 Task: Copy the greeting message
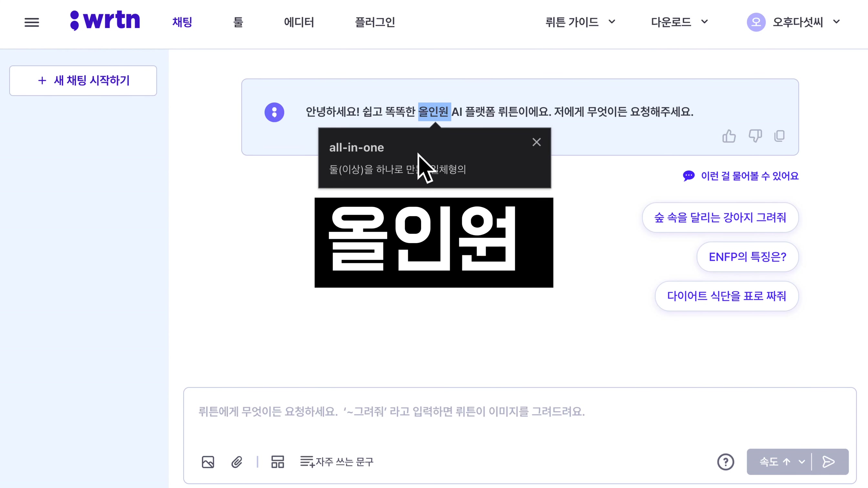(780, 136)
